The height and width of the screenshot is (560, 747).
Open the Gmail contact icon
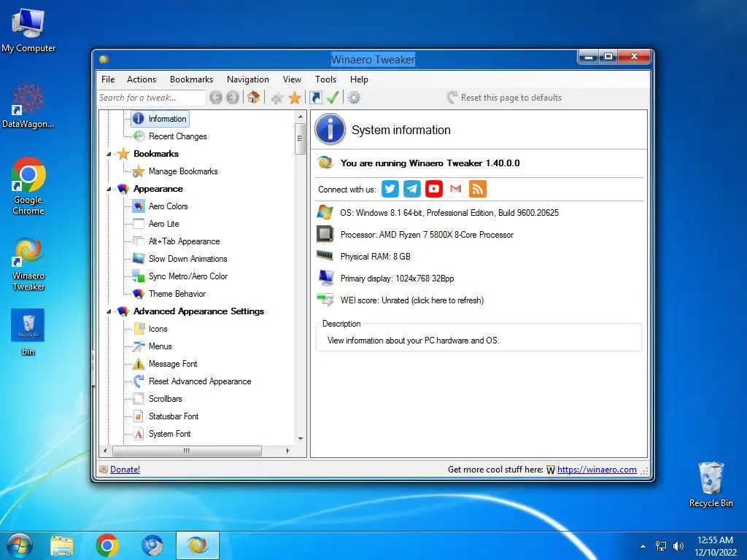pos(456,189)
